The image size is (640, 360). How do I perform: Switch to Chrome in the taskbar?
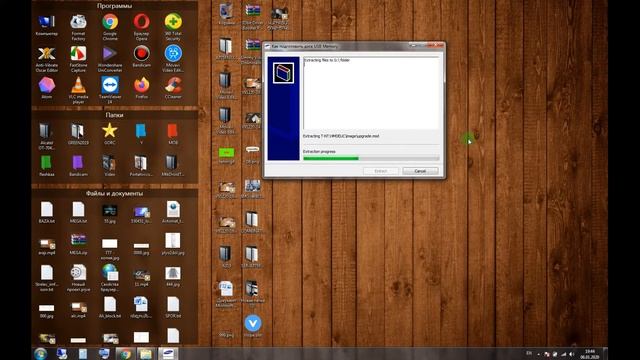pos(125,354)
